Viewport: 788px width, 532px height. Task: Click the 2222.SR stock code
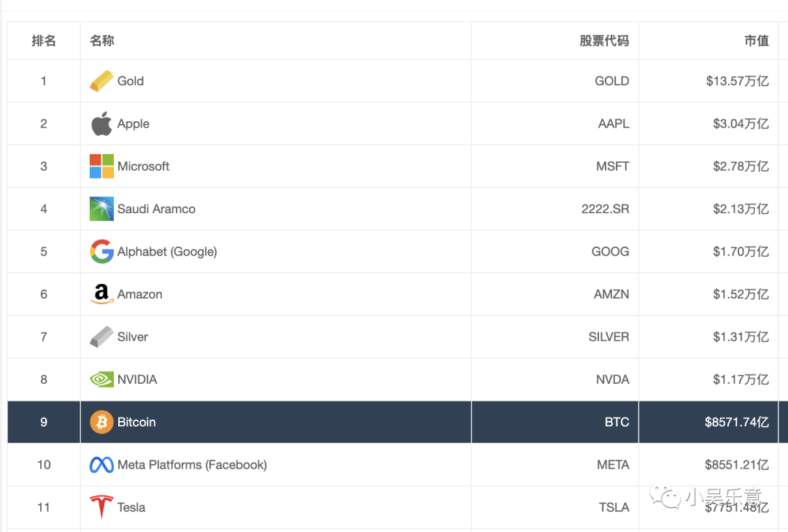pyautogui.click(x=605, y=209)
